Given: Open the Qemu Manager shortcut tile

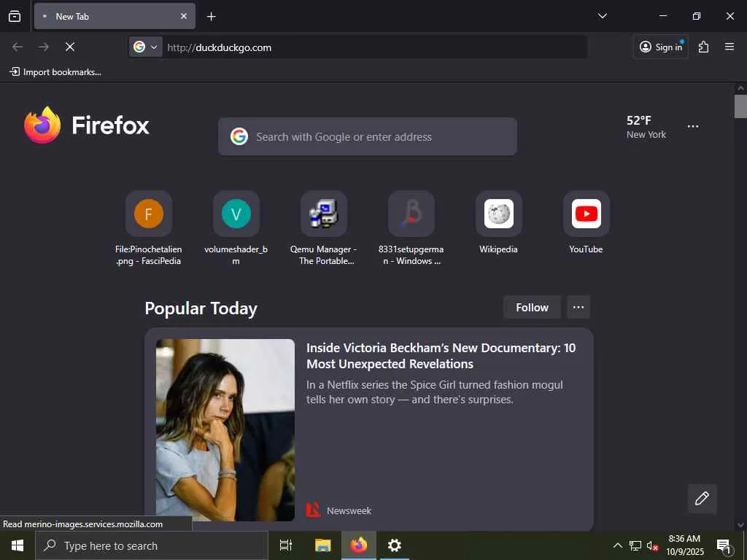Looking at the screenshot, I should (x=324, y=227).
